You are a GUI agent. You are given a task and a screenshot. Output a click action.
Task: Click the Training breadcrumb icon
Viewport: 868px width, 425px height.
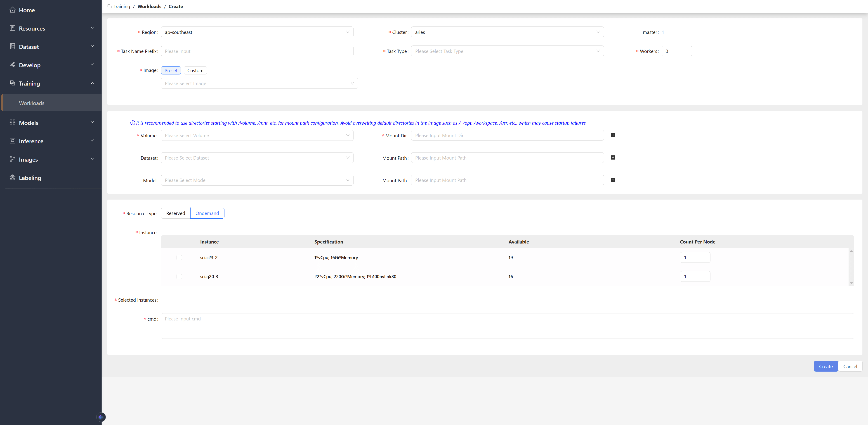point(109,6)
